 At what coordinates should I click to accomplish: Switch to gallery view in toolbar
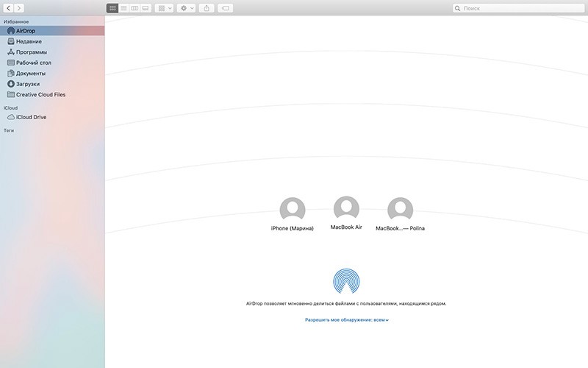click(x=146, y=8)
